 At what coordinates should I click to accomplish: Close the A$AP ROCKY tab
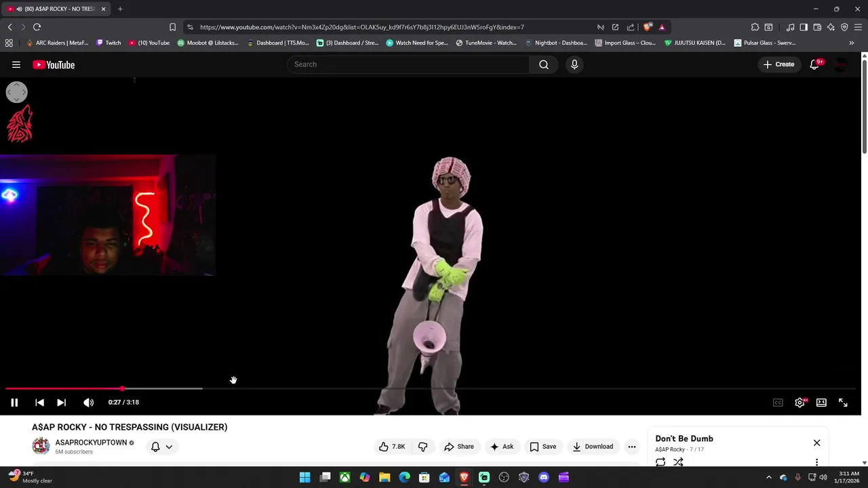point(103,9)
